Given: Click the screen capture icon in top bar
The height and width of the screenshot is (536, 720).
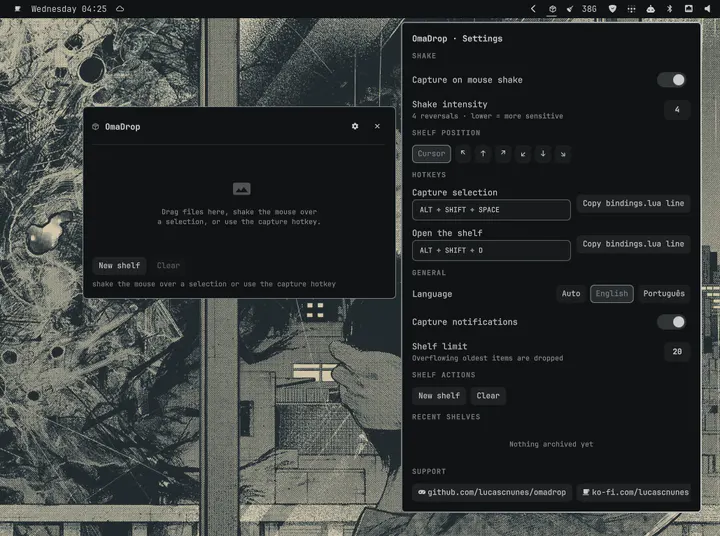Looking at the screenshot, I should tap(688, 9).
